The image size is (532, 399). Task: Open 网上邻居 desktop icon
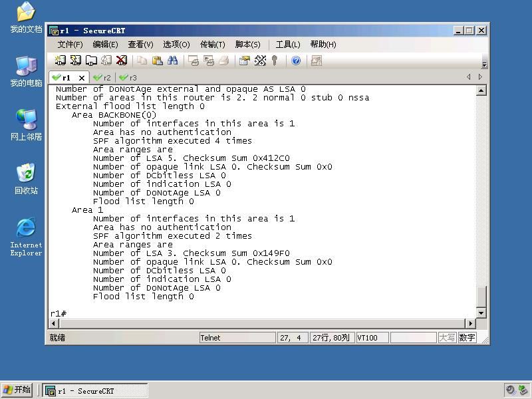tap(26, 125)
